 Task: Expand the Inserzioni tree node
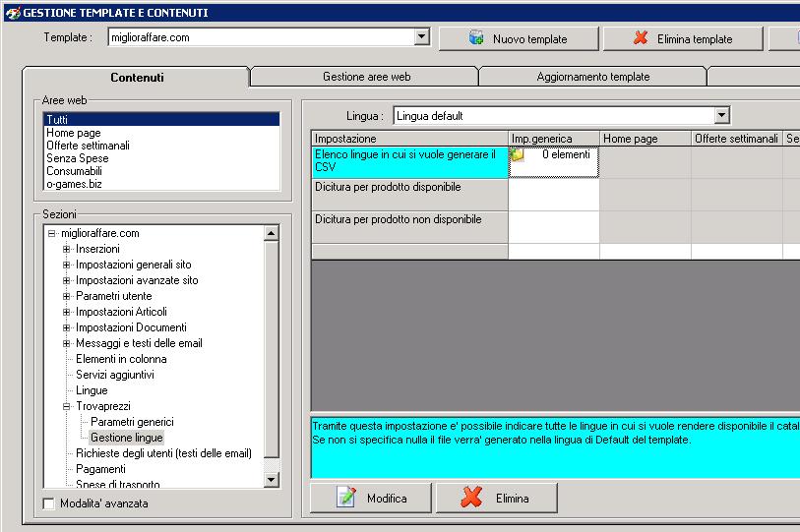(66, 250)
